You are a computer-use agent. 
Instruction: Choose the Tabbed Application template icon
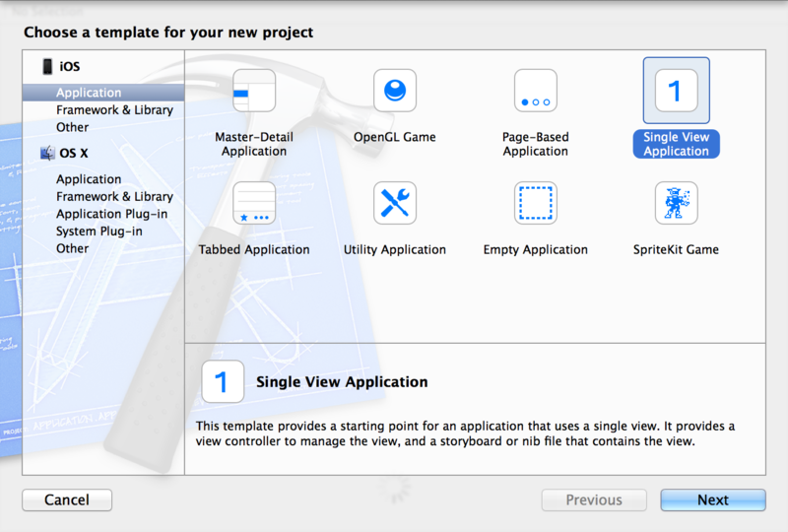254,203
